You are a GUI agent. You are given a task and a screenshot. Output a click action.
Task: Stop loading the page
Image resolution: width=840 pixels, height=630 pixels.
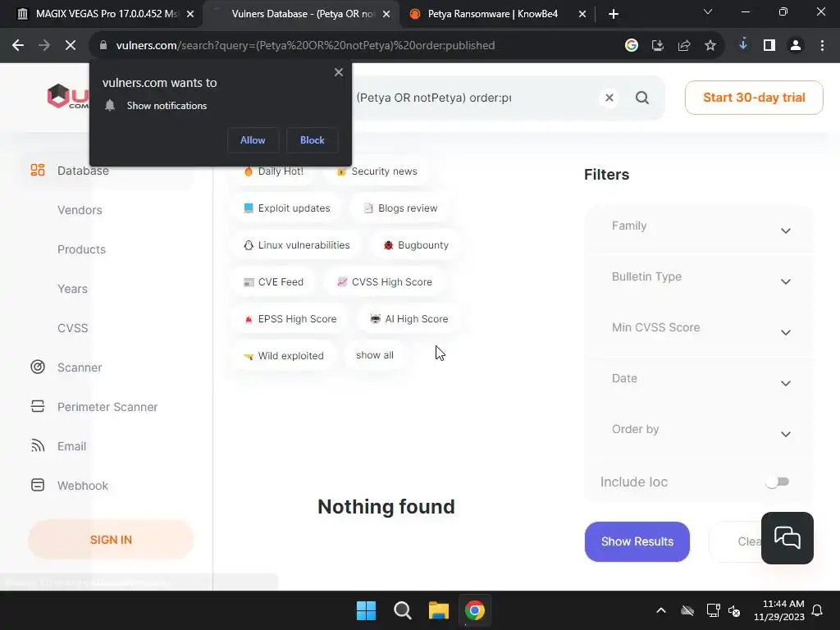click(71, 46)
